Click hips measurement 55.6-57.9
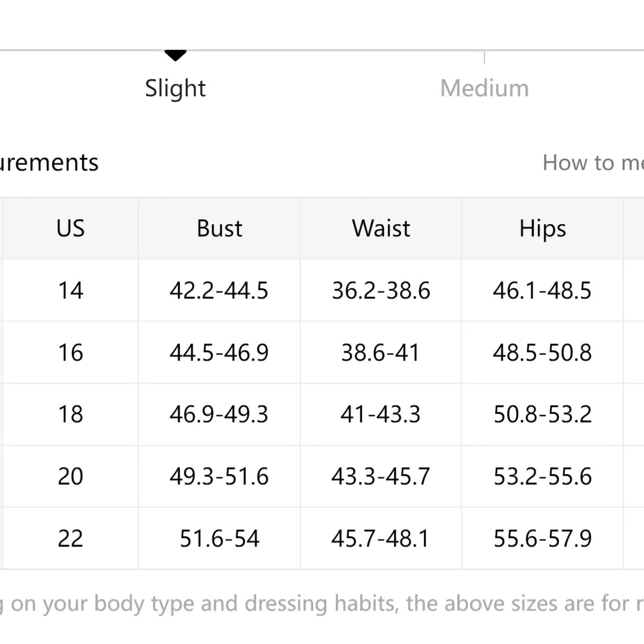 (542, 539)
